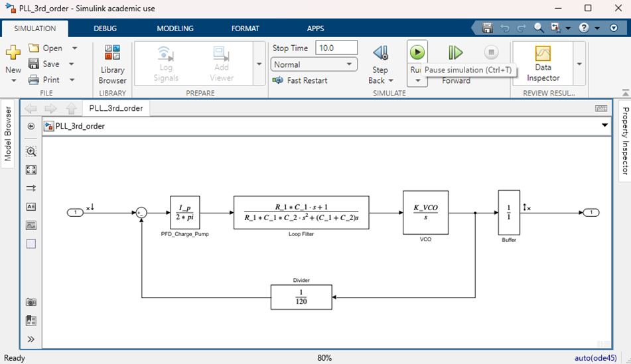Viewport: 631px width, 364px height.
Task: Click the Log Signals icon
Action: 165,53
